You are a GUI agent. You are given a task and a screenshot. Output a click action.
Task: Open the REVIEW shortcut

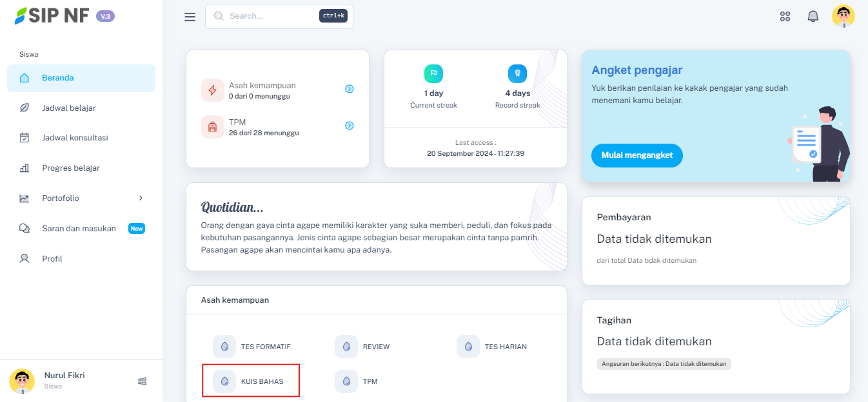pyautogui.click(x=364, y=347)
